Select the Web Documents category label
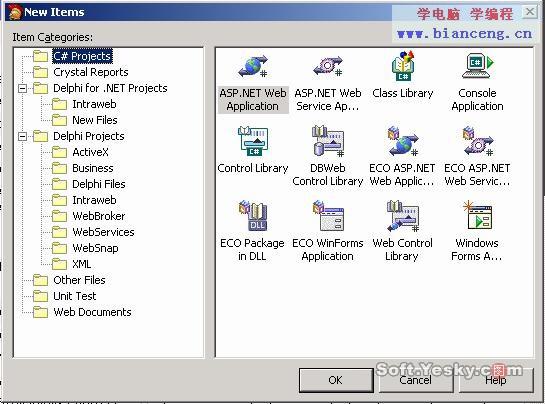 click(92, 312)
